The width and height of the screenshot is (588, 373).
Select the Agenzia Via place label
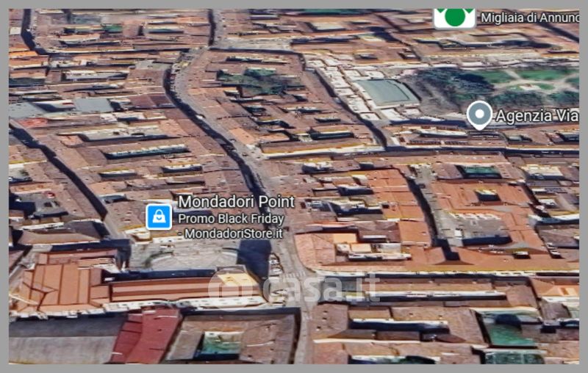pos(537,116)
